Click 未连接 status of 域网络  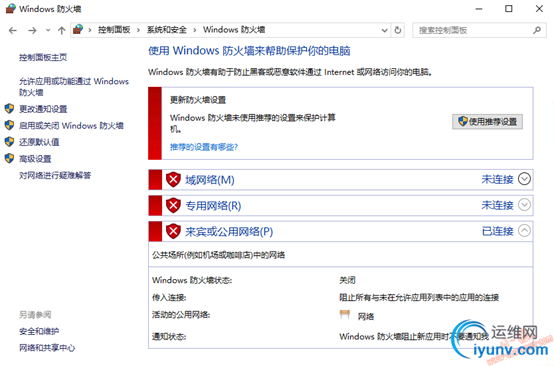[x=497, y=179]
